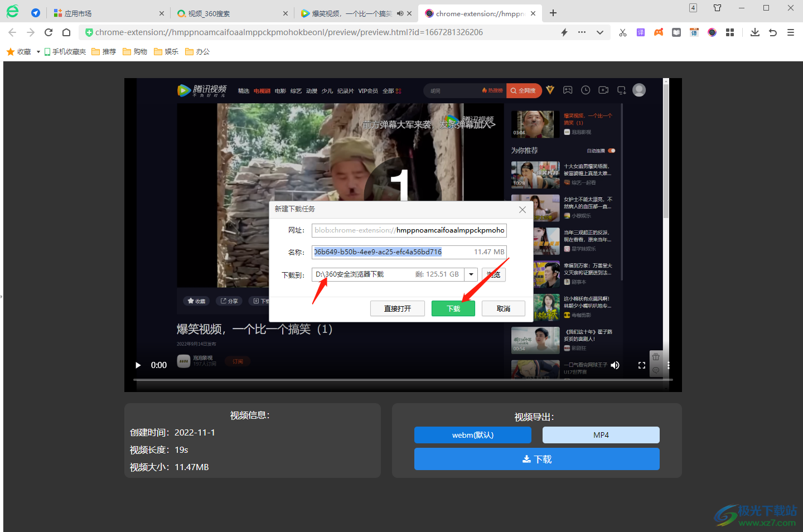Switch to the 视频_360搜索 tab

click(232, 13)
